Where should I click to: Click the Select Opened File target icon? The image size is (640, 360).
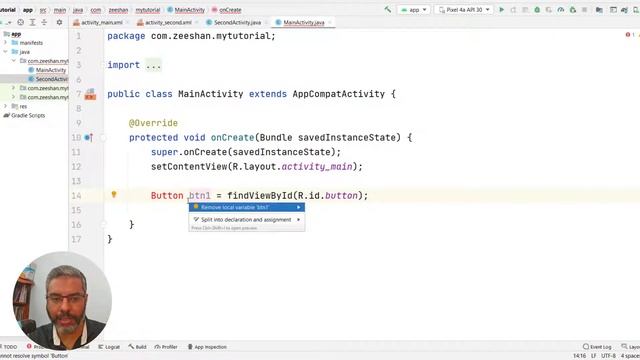click(20, 22)
